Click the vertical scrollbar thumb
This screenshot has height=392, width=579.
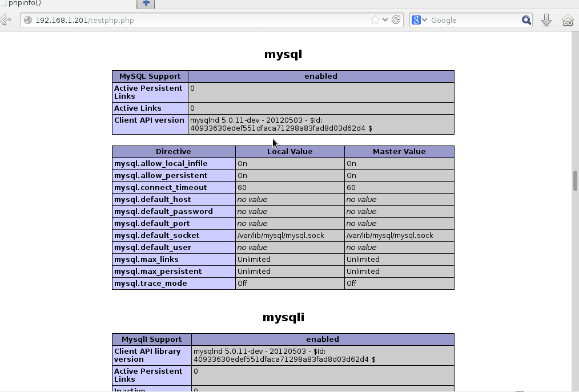575,180
